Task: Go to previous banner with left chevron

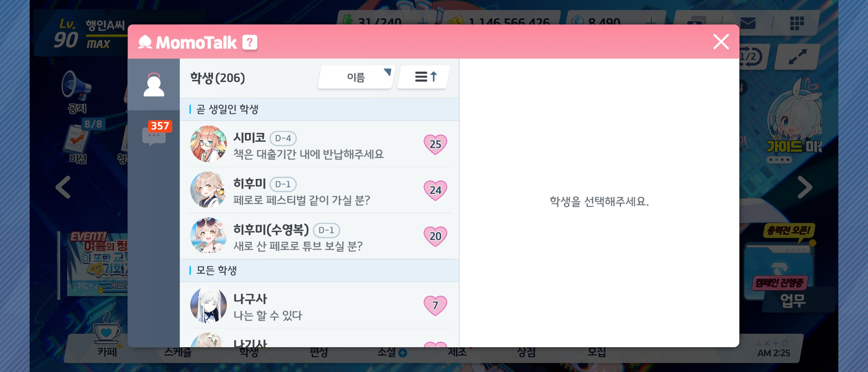Action: [63, 187]
